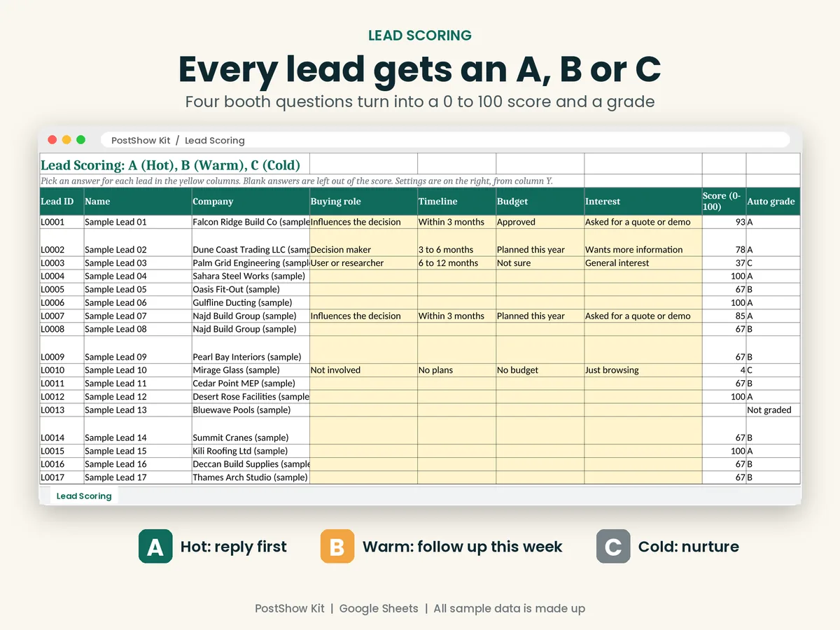840x630 pixels.
Task: Click the 'No plans' timeline cell
Action: click(456, 370)
